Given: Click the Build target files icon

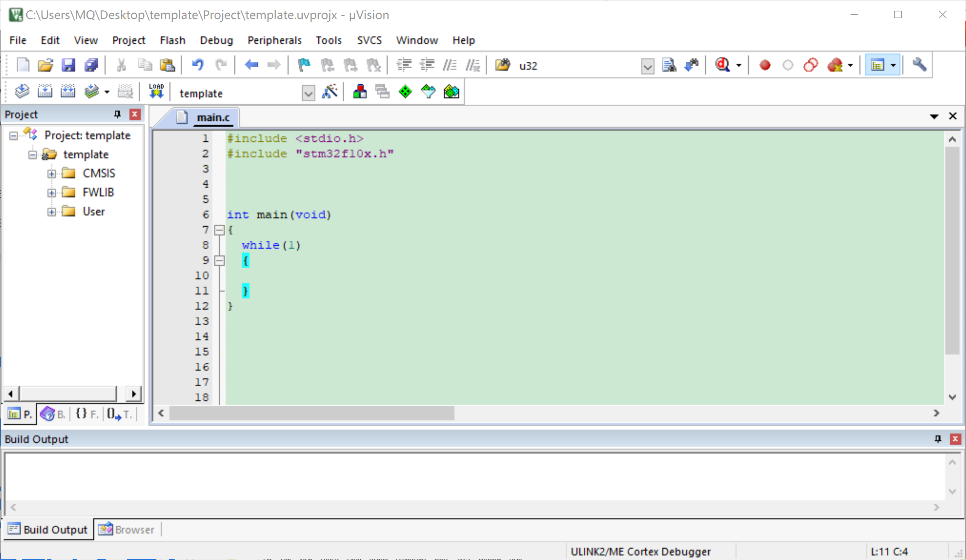Looking at the screenshot, I should point(45,92).
